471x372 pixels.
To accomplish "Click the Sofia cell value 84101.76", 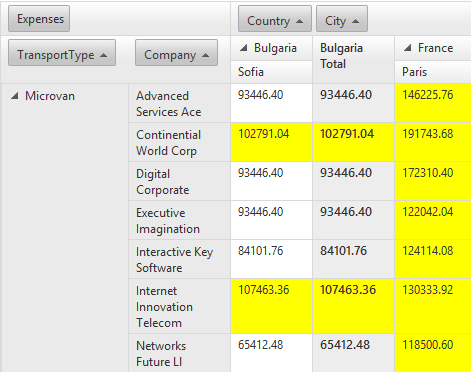I will pyautogui.click(x=271, y=259).
